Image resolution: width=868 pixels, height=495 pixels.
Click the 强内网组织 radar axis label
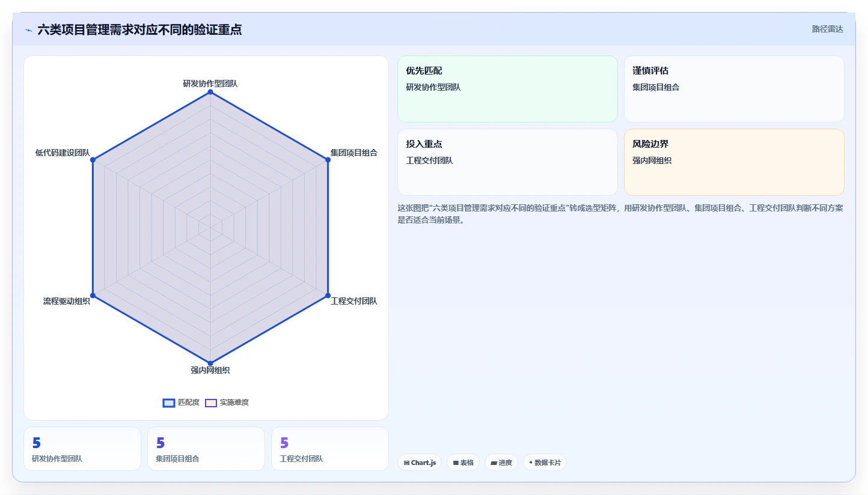[210, 370]
